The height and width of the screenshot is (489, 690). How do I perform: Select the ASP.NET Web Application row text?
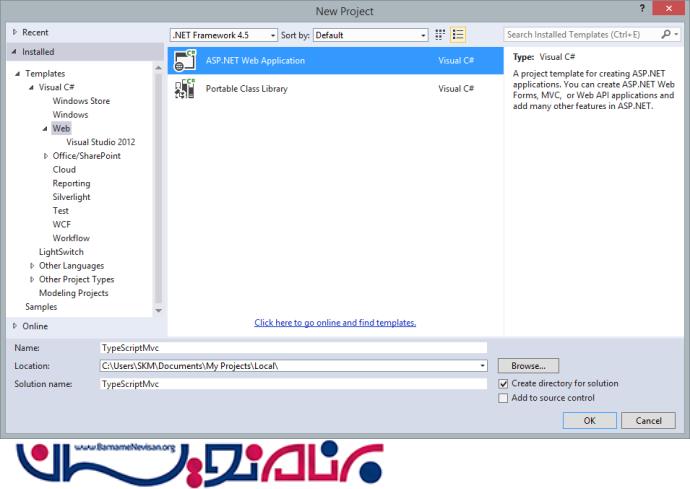click(x=255, y=60)
